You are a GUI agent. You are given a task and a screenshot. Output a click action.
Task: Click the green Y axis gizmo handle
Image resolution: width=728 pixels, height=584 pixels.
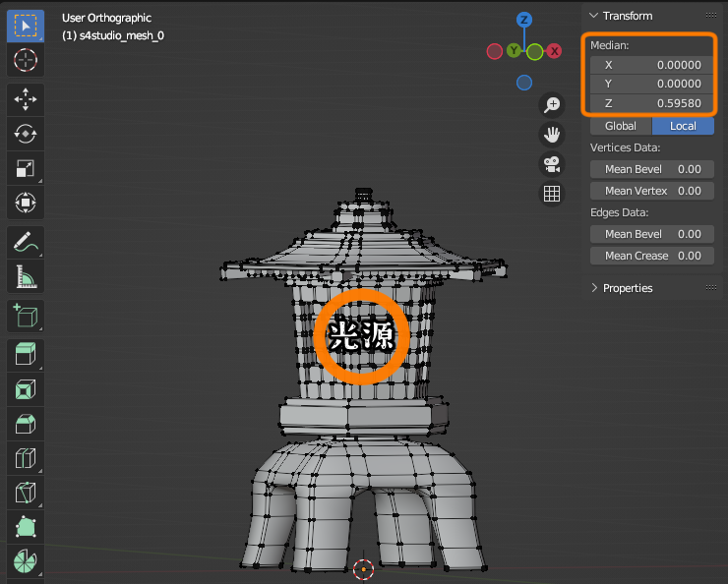click(x=514, y=50)
